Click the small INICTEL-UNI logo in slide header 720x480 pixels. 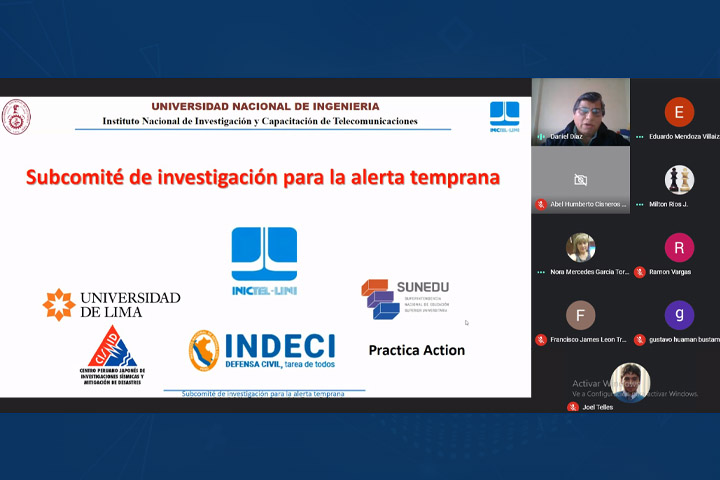click(x=504, y=117)
